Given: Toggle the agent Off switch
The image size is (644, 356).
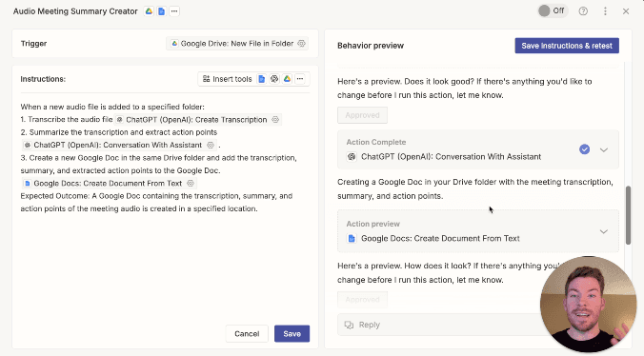Looking at the screenshot, I should click(552, 11).
